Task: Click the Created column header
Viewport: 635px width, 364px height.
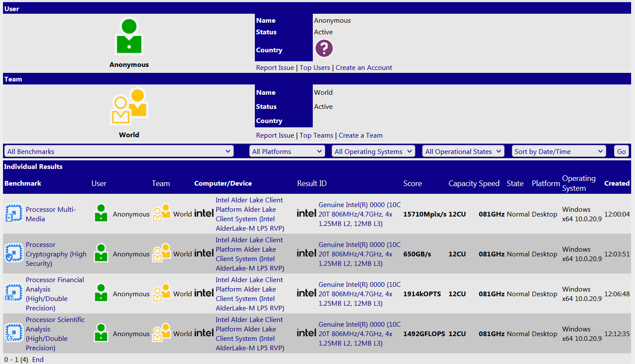Action: coord(617,183)
